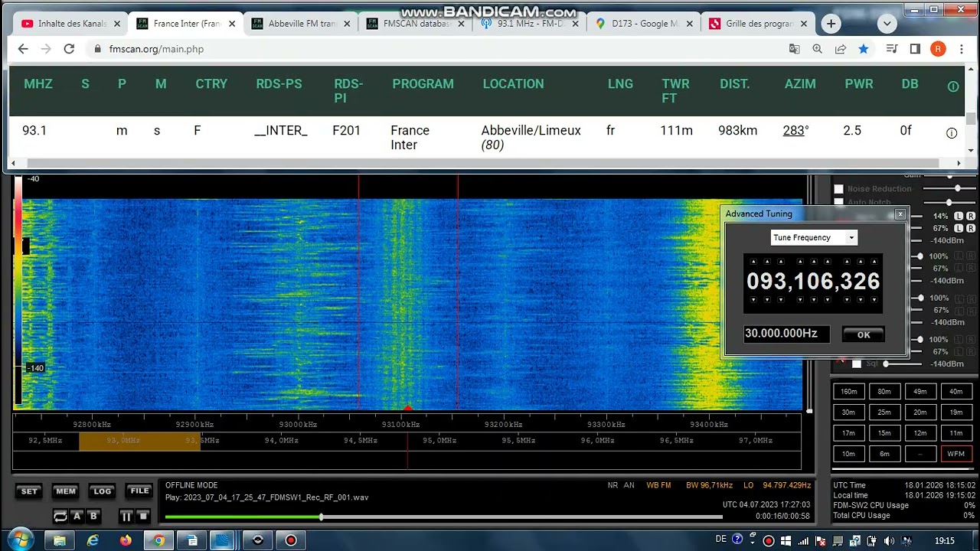980x551 pixels.
Task: Open info icon in France Inter row
Action: coord(952,133)
